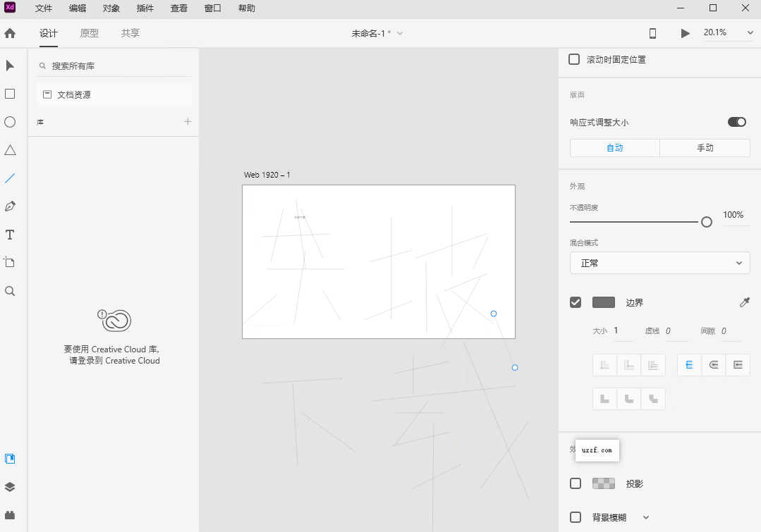The image size is (761, 532).
Task: Select the Polygon tool
Action: click(x=10, y=149)
